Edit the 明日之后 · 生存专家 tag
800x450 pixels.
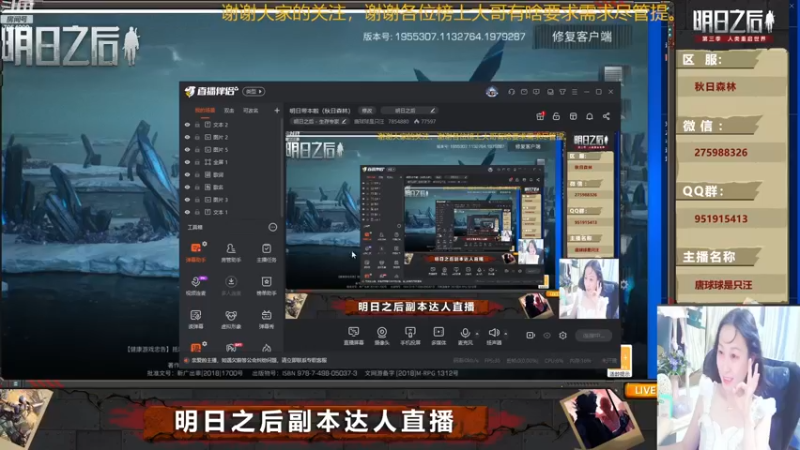click(319, 121)
